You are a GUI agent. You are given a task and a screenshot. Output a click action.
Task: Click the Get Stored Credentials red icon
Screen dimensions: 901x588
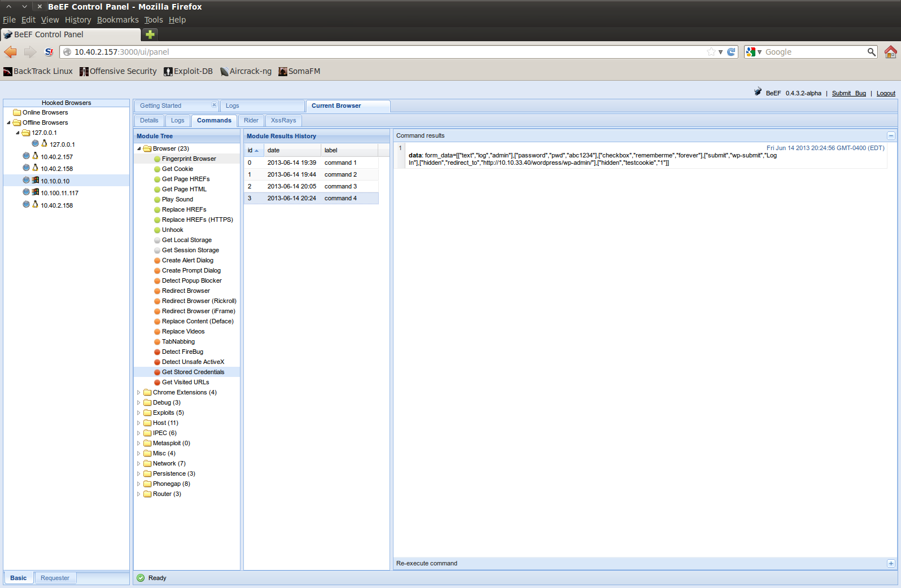(158, 372)
